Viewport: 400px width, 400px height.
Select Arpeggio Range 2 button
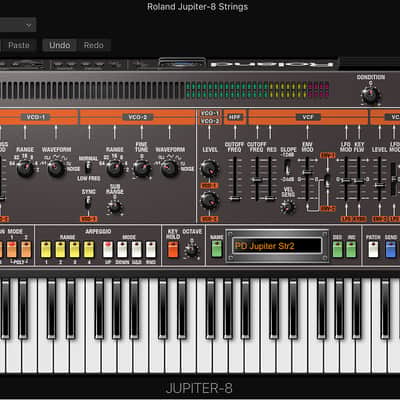pyautogui.click(x=60, y=250)
